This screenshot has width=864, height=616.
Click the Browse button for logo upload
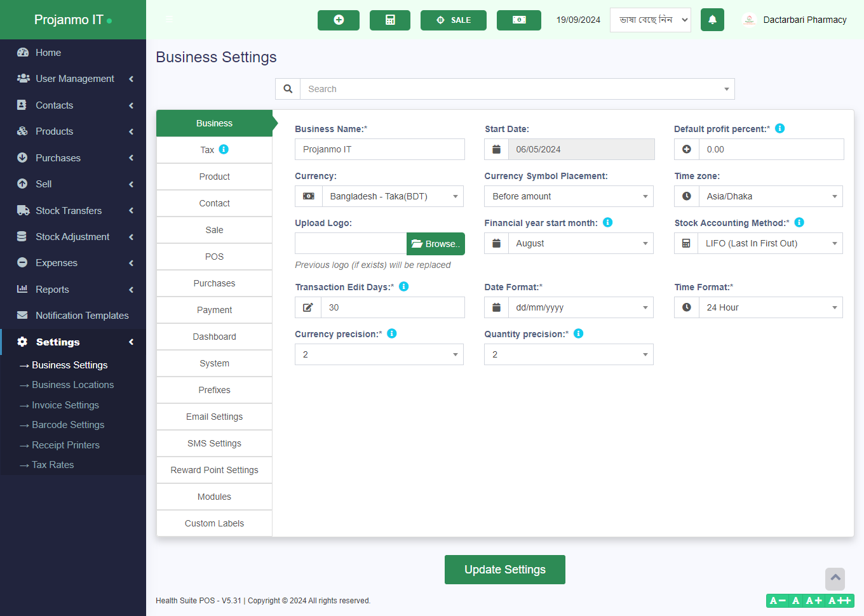tap(435, 244)
